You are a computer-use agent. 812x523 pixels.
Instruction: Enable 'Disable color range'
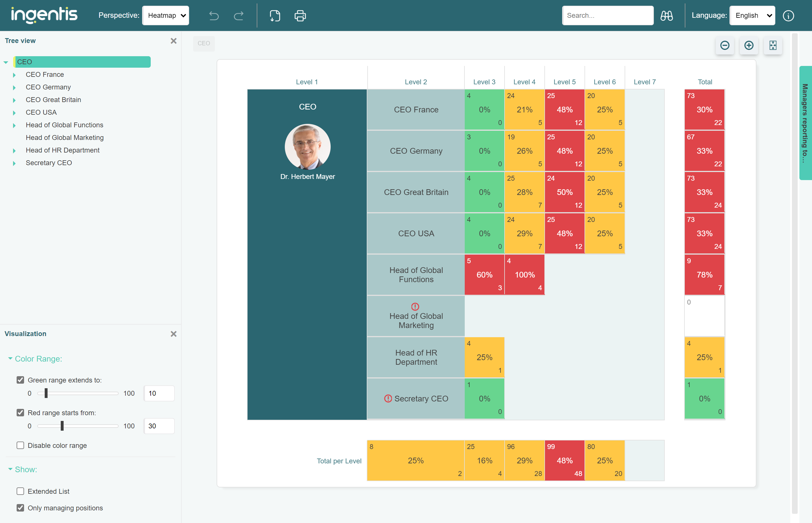point(20,445)
